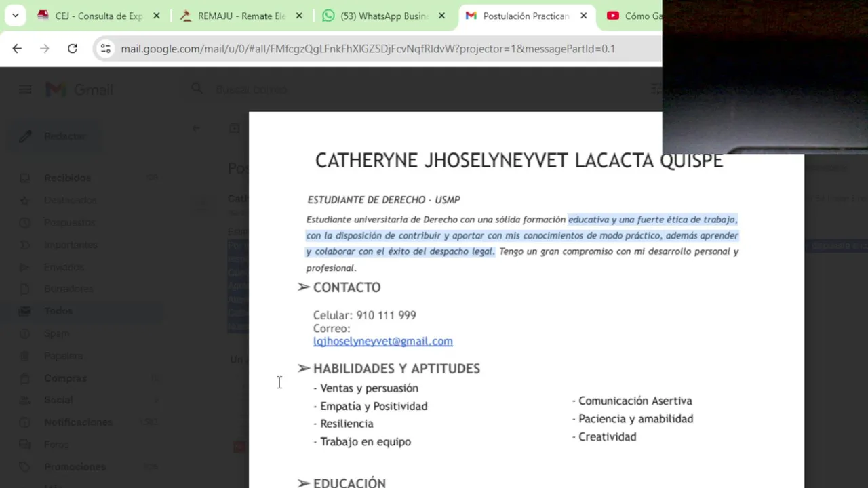Screen dimensions: 868x488
Task: Close the Postulación Practicante tab
Action: tap(584, 16)
